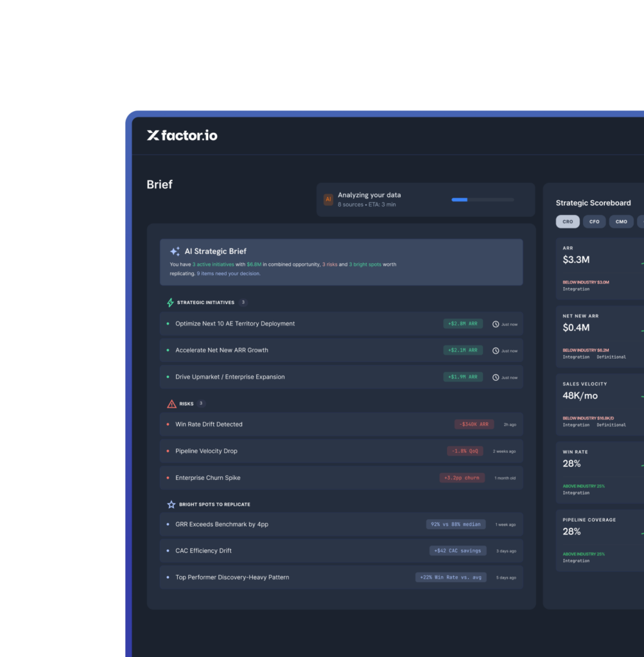
Task: Expand the Strategic Initiatives section header
Action: tap(205, 303)
